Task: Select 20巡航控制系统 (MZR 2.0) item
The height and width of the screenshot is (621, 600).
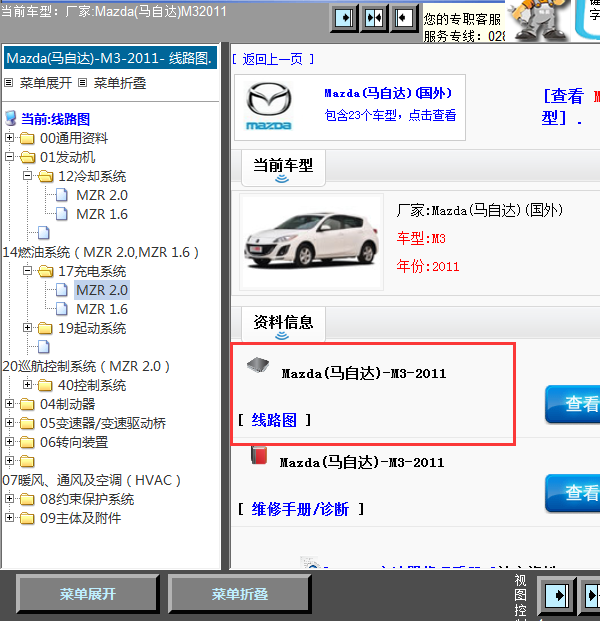Action: [x=86, y=366]
